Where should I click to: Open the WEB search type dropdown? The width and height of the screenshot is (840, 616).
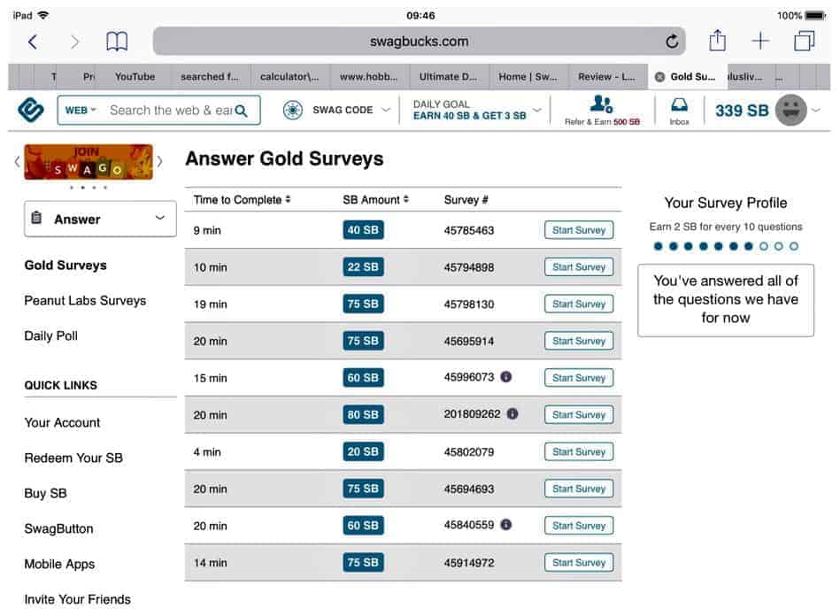point(81,111)
